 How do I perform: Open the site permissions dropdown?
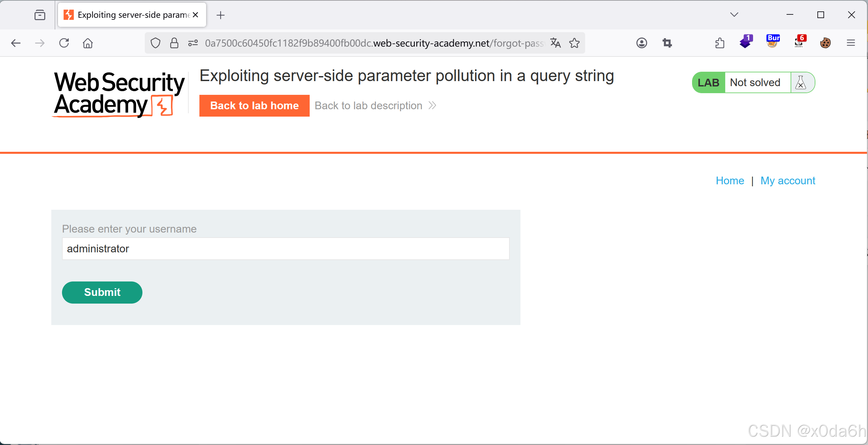[x=193, y=43]
